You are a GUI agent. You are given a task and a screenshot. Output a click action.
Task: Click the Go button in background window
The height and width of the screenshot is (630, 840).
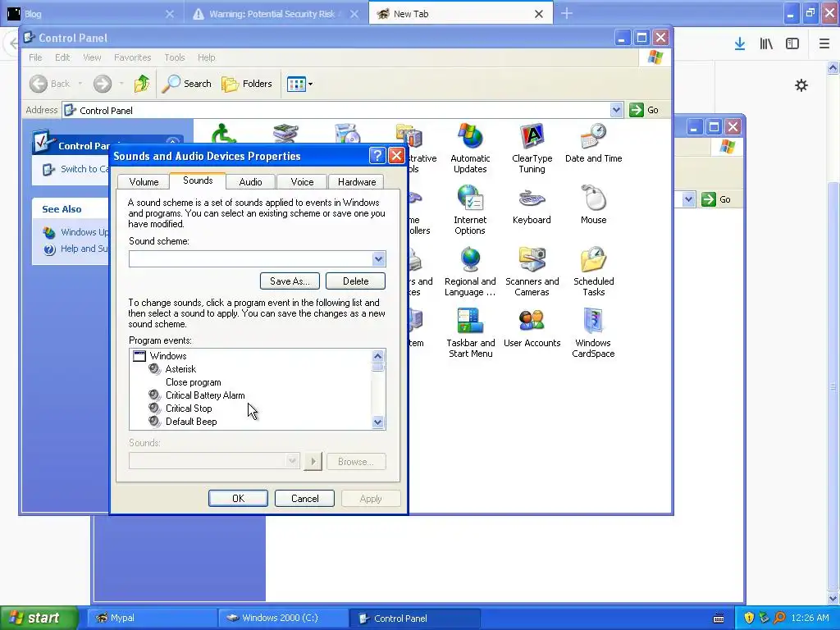point(716,199)
